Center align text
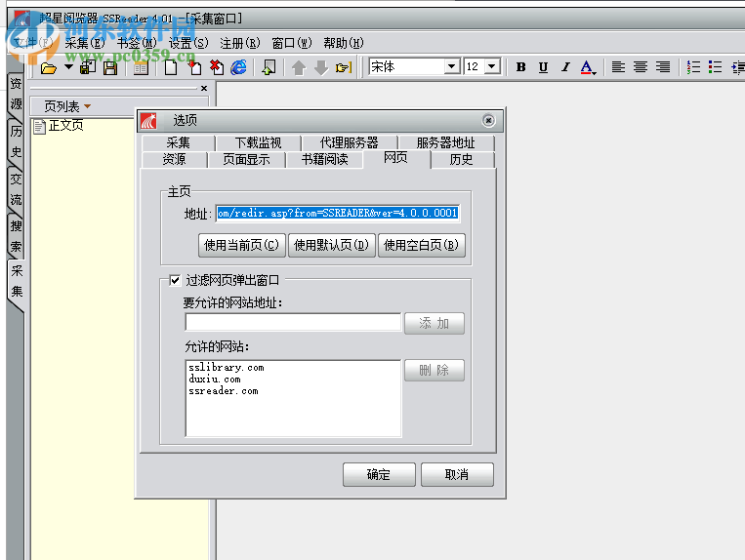Image resolution: width=745 pixels, height=560 pixels. click(641, 67)
